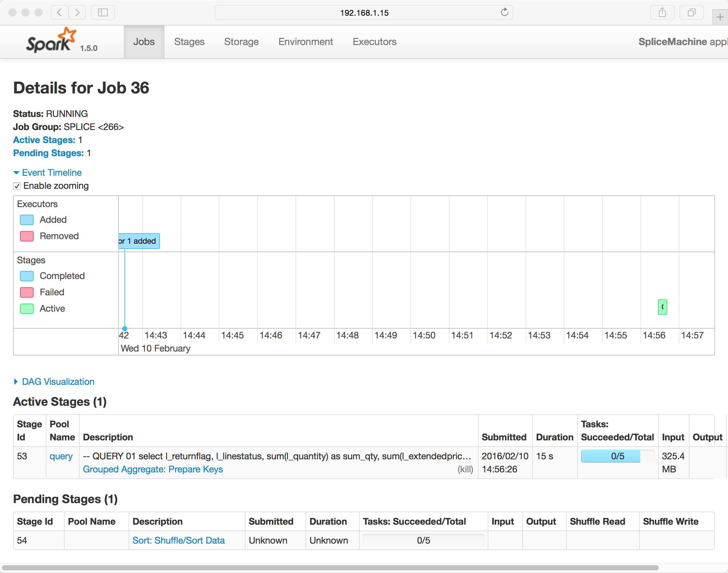Click the 'Executor 1 added' timeline event
The image size is (728, 573).
pos(139,241)
